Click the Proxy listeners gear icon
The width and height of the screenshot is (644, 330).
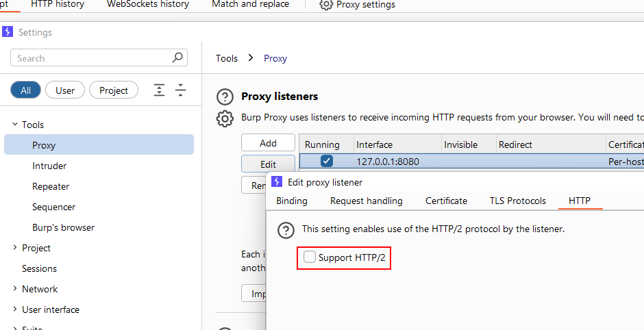[x=225, y=118]
